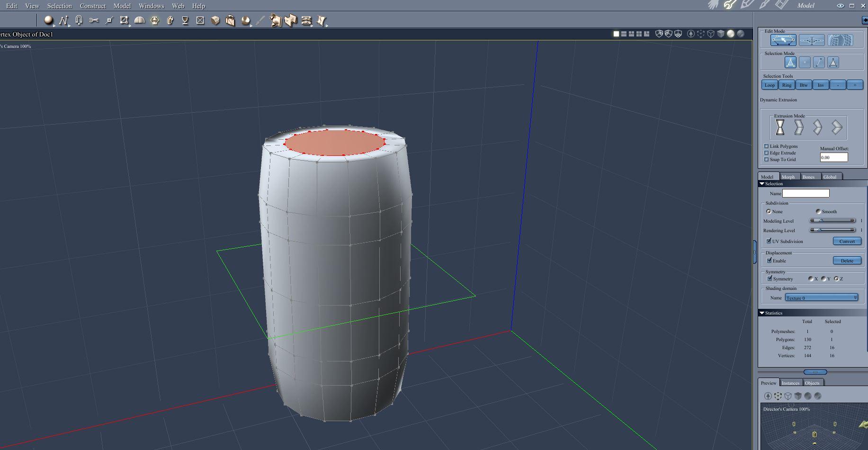Screen dimensions: 868x450
Task: Collapse the Statistics section
Action: click(x=762, y=313)
